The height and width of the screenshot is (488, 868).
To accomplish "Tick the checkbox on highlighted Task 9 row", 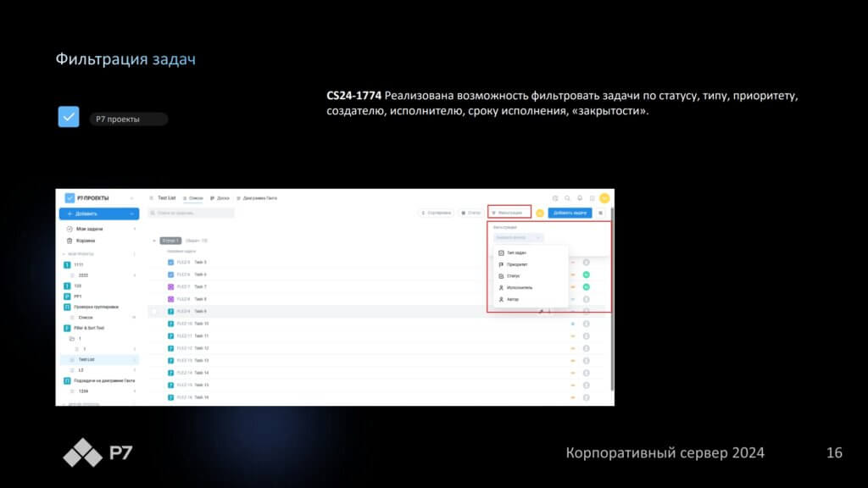I will [x=154, y=311].
